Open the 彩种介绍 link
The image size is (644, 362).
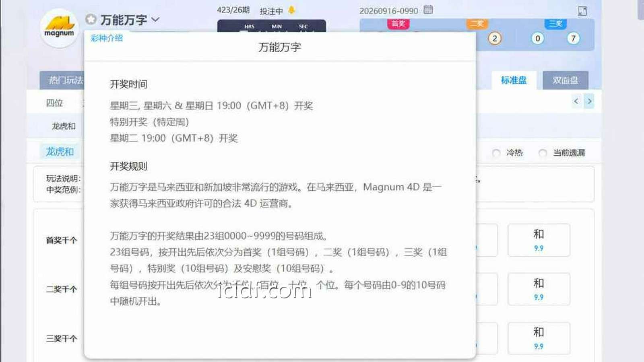tap(107, 38)
